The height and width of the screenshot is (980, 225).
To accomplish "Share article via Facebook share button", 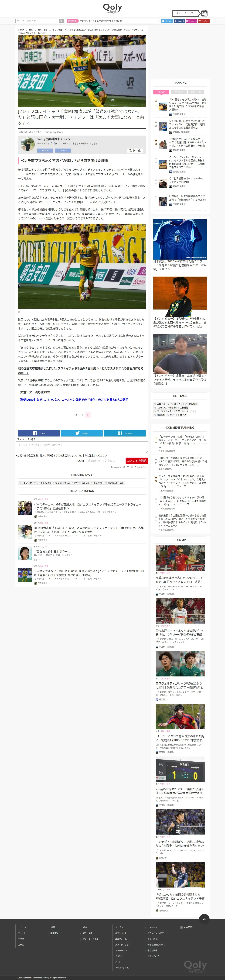I will 39,433.
